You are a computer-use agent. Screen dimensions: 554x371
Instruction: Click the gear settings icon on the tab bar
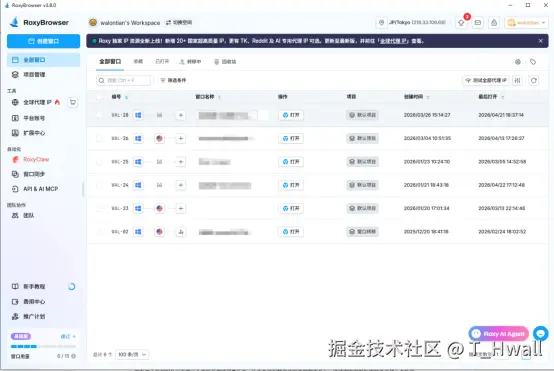518,62
